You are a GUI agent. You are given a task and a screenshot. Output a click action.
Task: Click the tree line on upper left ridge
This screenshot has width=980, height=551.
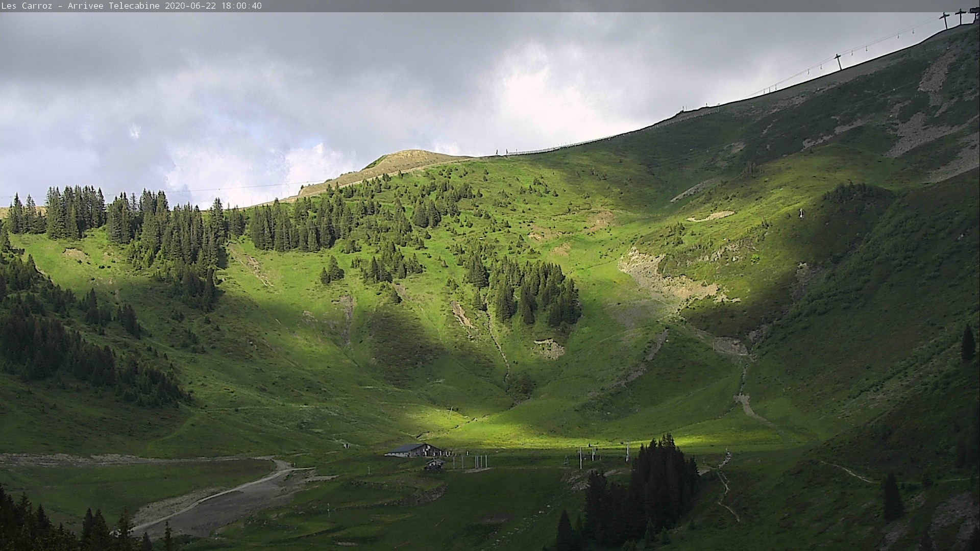point(77,212)
